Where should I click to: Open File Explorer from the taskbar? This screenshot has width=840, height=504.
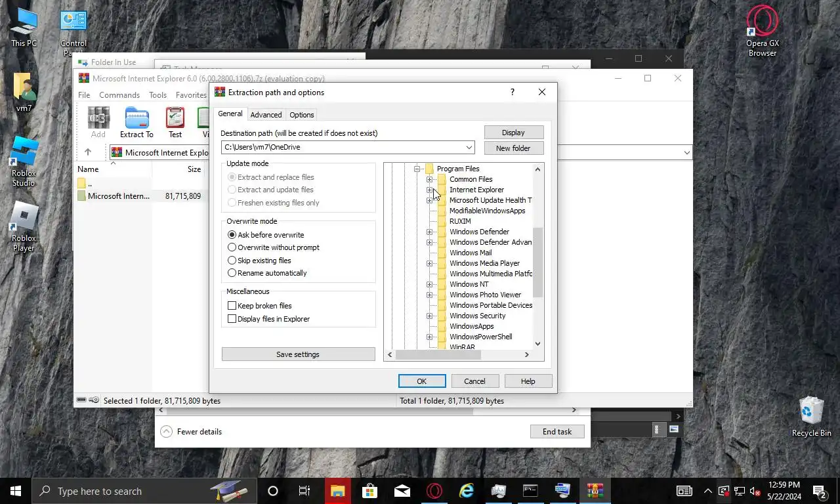pos(338,491)
